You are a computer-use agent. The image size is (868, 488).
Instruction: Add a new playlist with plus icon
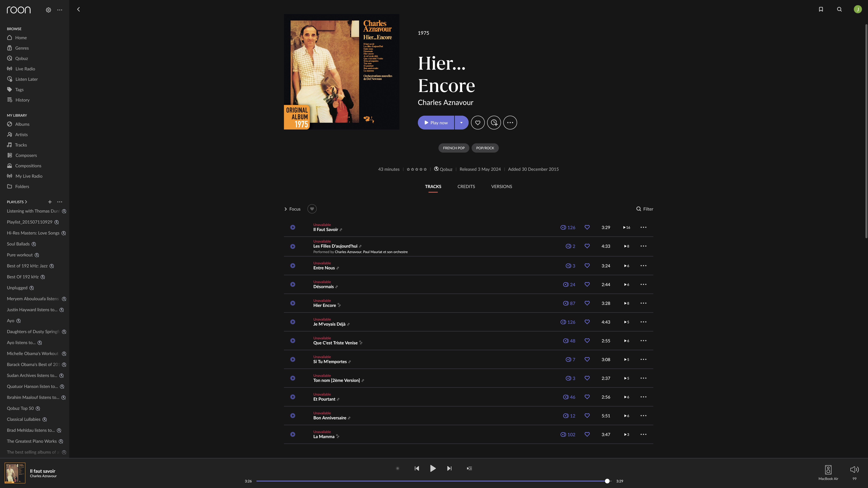coord(50,202)
